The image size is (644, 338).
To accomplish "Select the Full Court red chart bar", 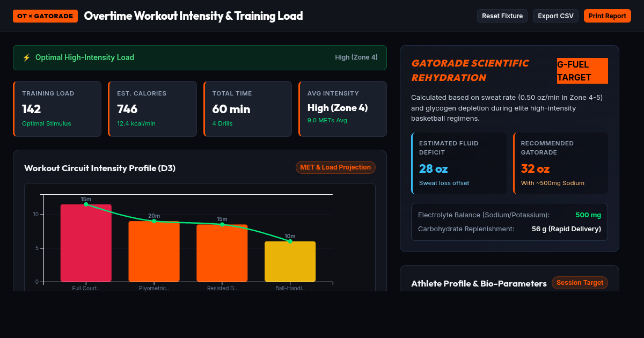I will coord(86,243).
